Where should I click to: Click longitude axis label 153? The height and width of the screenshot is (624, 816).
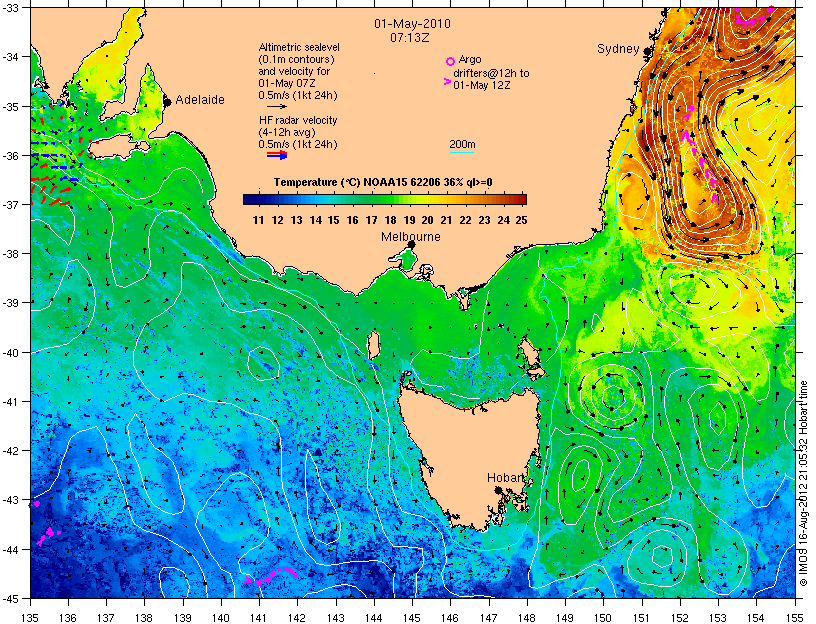click(718, 618)
